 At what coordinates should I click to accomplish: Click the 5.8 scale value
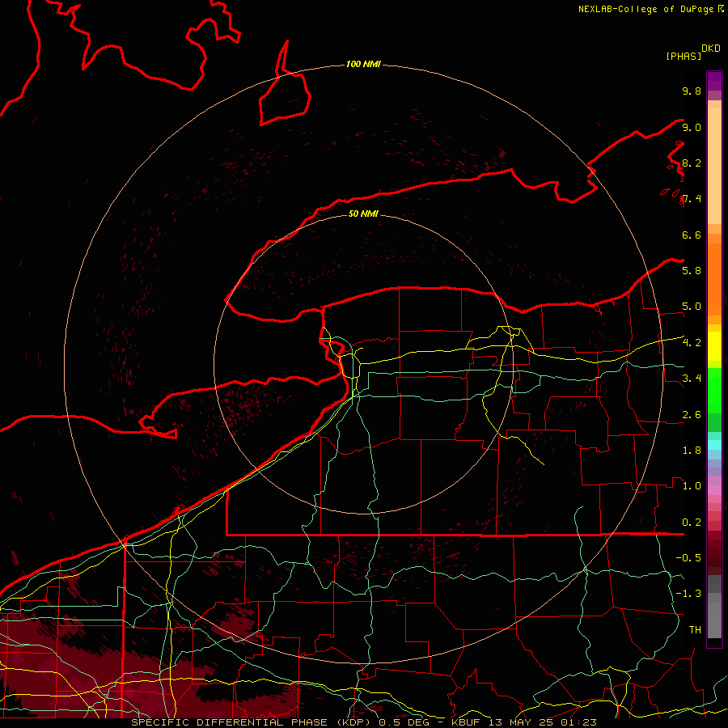692,271
